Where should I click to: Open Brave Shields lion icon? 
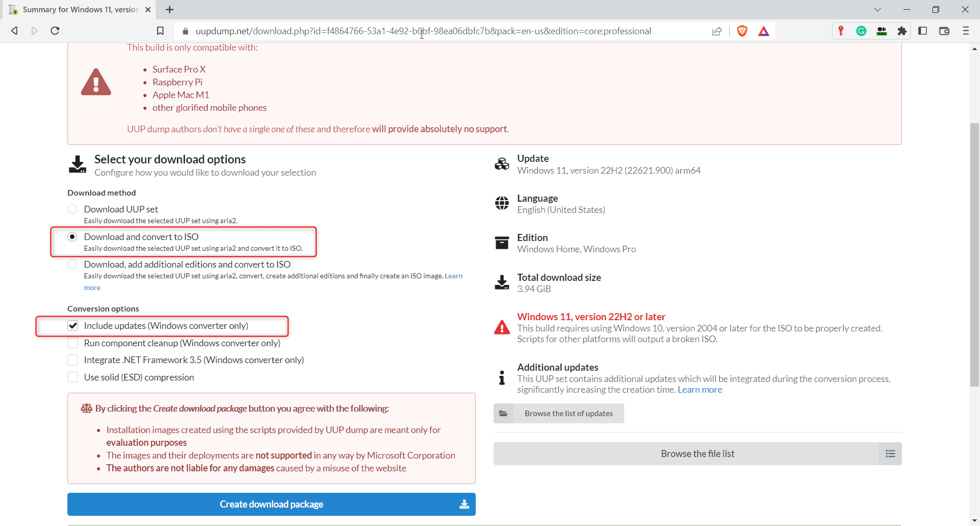[x=742, y=31]
